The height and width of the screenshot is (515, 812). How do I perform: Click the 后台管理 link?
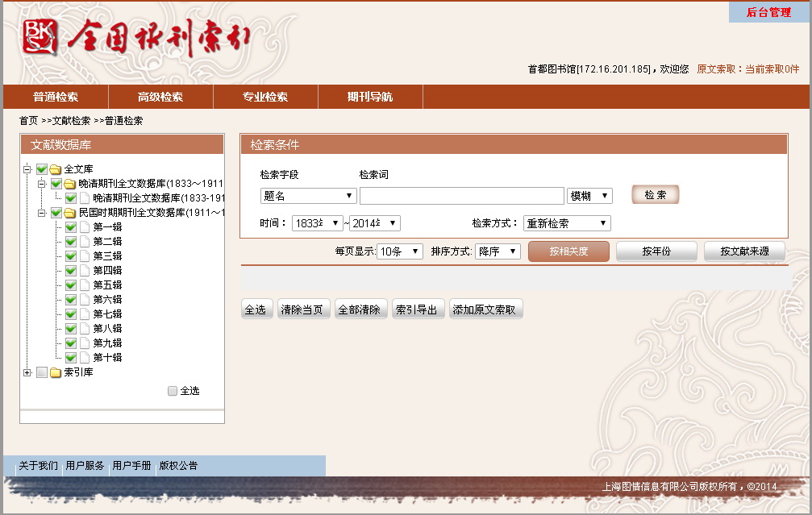(x=768, y=12)
